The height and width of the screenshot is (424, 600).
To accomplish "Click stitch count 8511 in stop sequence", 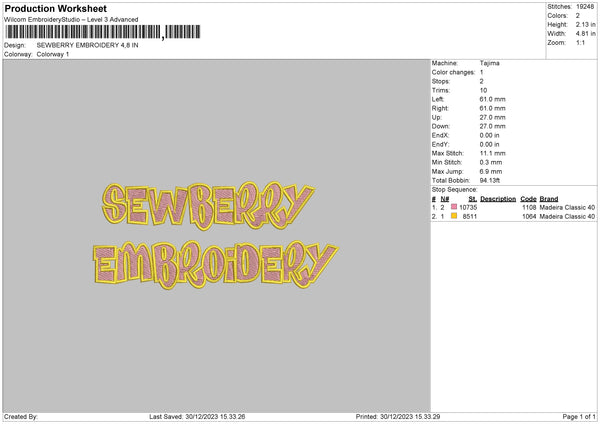I will pyautogui.click(x=470, y=217).
